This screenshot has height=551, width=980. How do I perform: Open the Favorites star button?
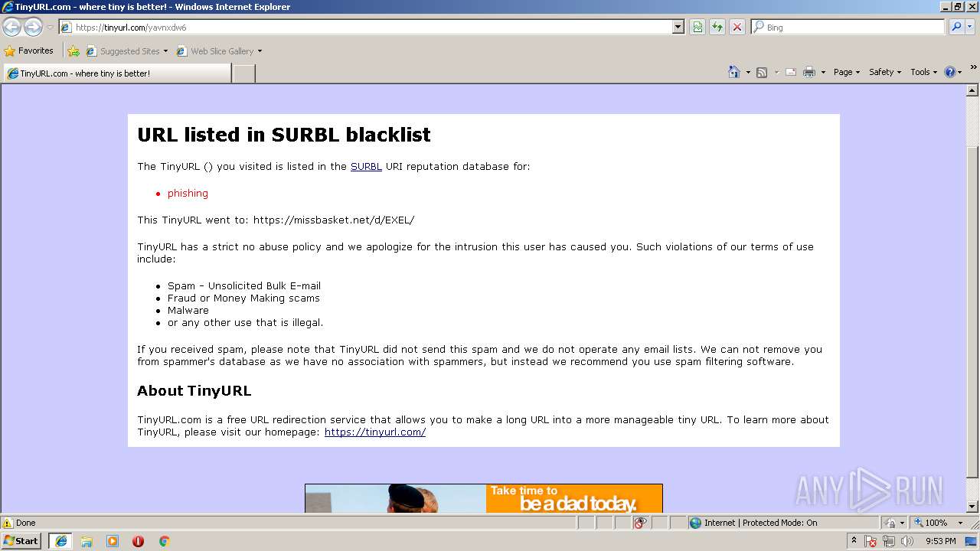[29, 51]
